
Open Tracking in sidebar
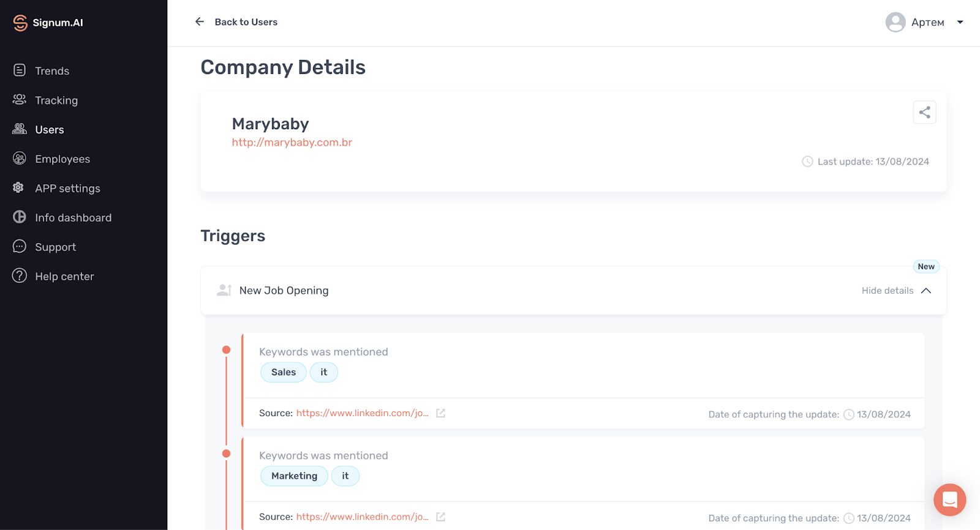point(56,100)
